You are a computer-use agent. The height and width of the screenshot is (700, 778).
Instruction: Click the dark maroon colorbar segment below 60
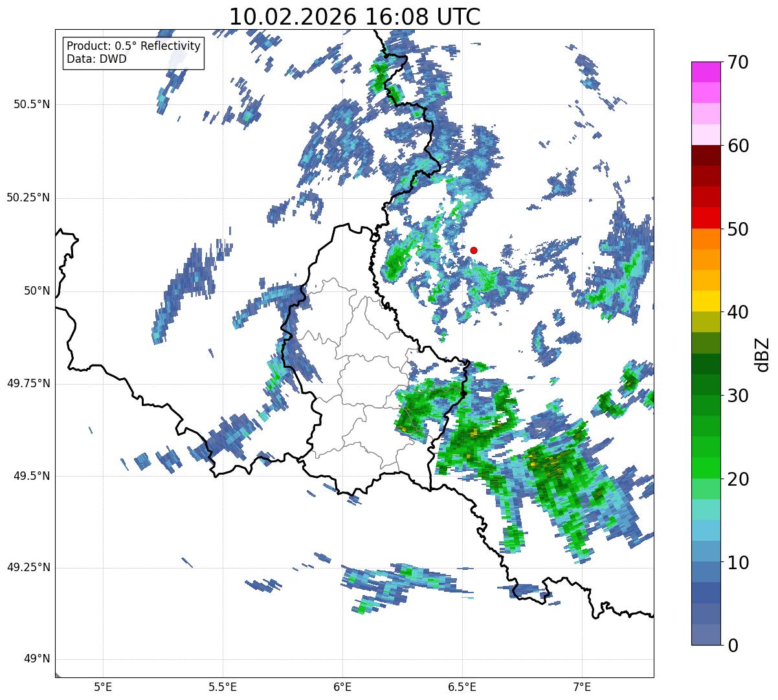[706, 155]
